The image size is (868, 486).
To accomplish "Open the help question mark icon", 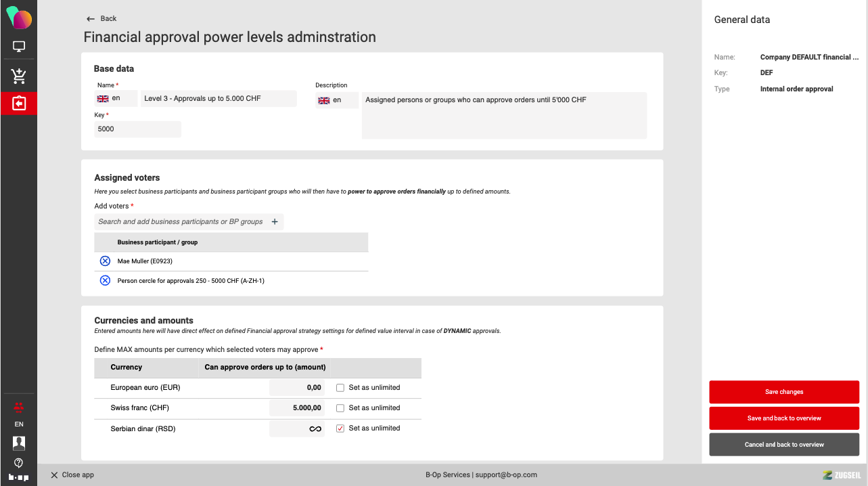I will coord(19,463).
